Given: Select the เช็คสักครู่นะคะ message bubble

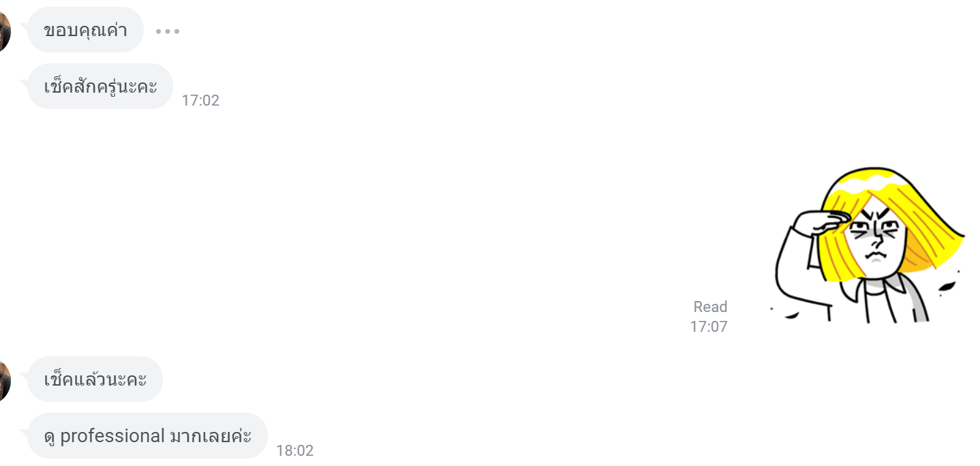Looking at the screenshot, I should [x=100, y=87].
